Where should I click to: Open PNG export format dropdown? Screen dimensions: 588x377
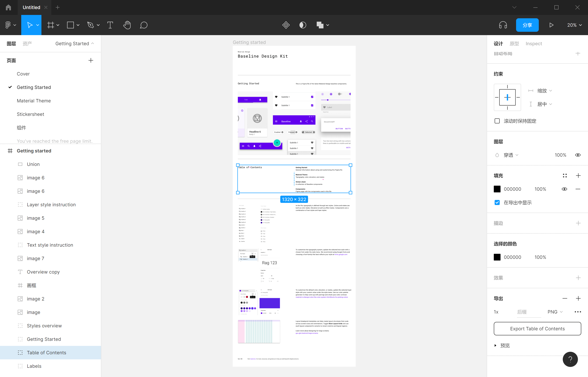555,312
